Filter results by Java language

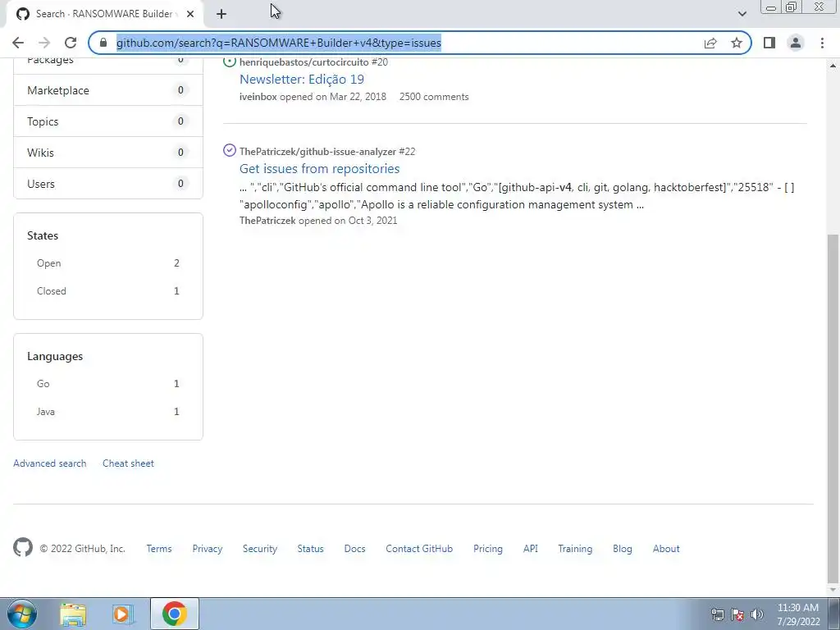(108, 412)
